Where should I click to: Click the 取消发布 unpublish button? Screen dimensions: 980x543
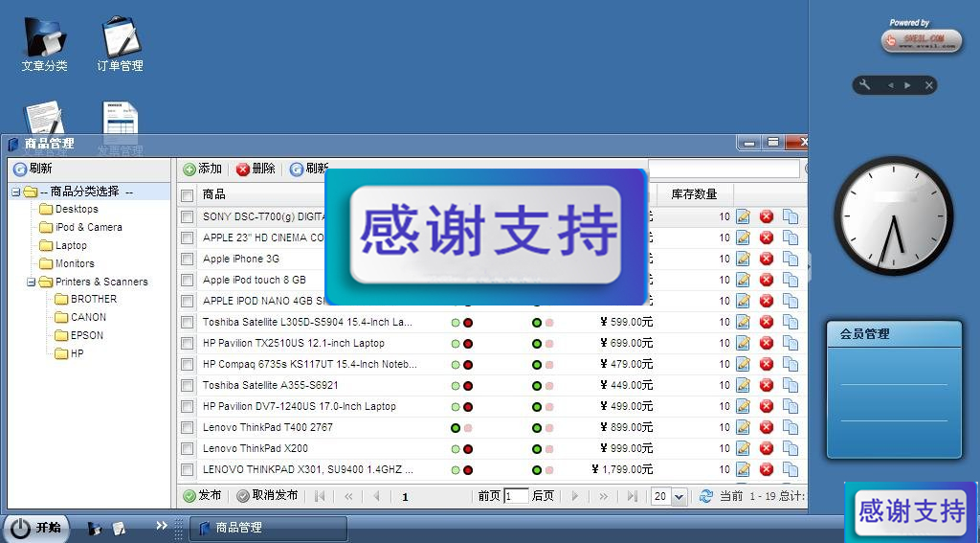[268, 495]
